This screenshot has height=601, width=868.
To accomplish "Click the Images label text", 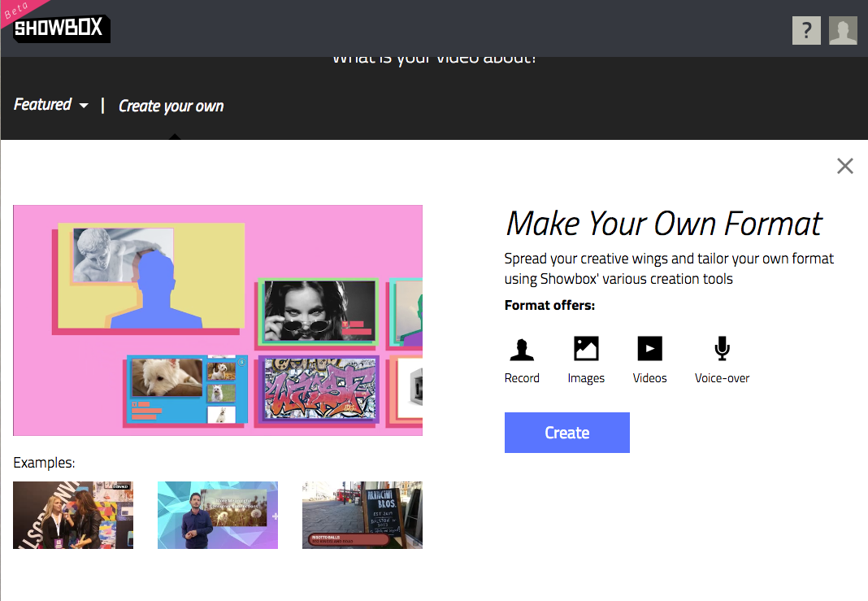I will pos(586,378).
